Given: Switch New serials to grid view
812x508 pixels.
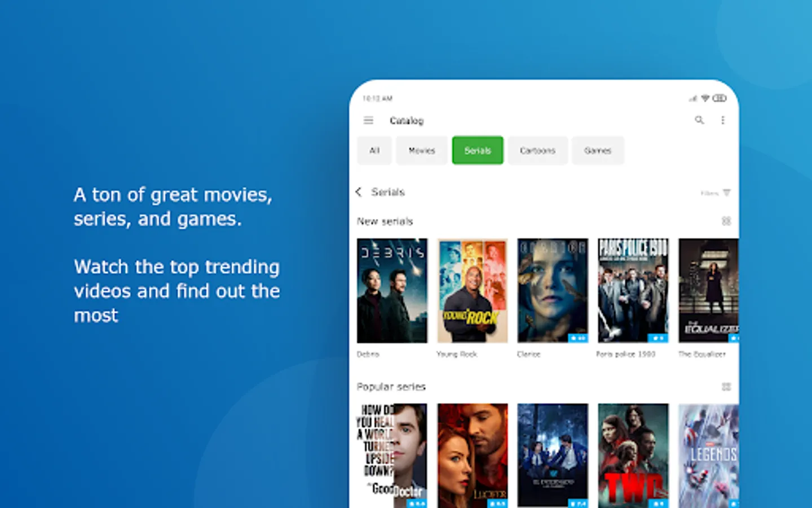Looking at the screenshot, I should point(726,221).
